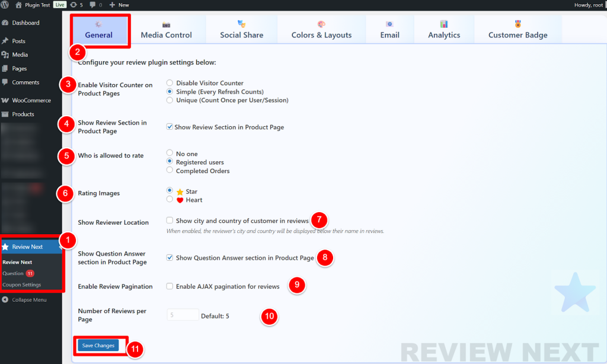The width and height of the screenshot is (607, 364).
Task: Toggle Show Review Section in Product Page checkbox
Action: click(x=170, y=127)
